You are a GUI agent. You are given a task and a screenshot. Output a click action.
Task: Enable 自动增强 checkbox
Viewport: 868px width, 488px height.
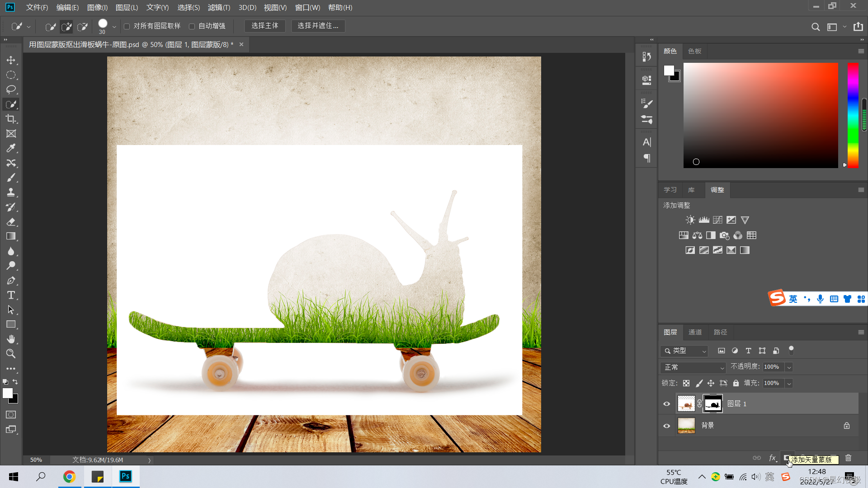coord(192,26)
